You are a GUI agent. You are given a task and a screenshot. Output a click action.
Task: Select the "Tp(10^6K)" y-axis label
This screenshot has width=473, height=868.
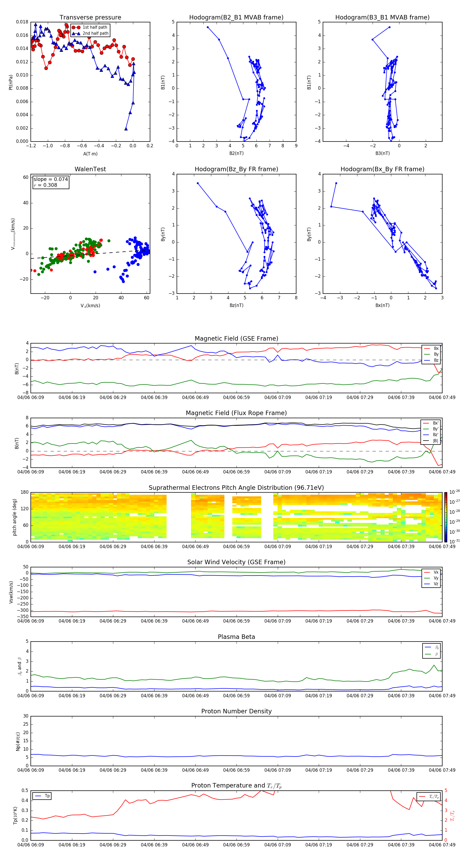tap(15, 815)
